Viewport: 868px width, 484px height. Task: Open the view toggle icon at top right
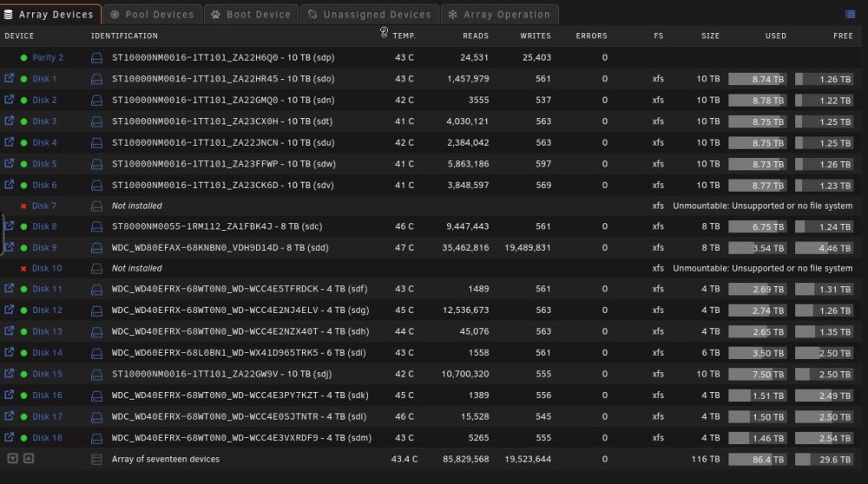point(851,15)
